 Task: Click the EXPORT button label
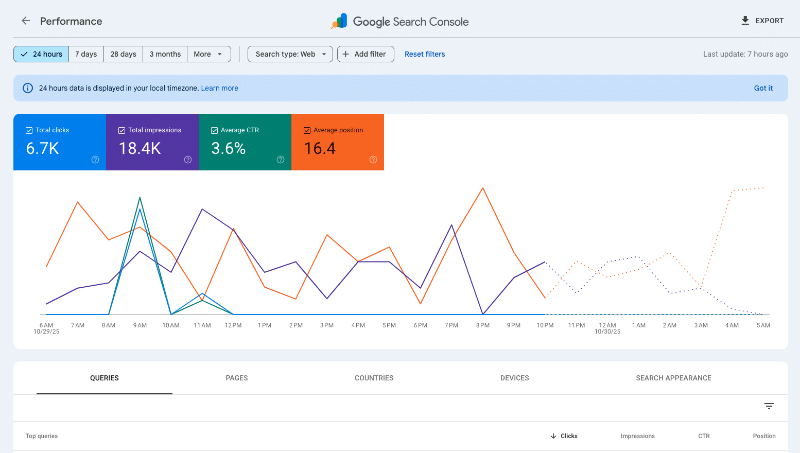click(x=769, y=20)
